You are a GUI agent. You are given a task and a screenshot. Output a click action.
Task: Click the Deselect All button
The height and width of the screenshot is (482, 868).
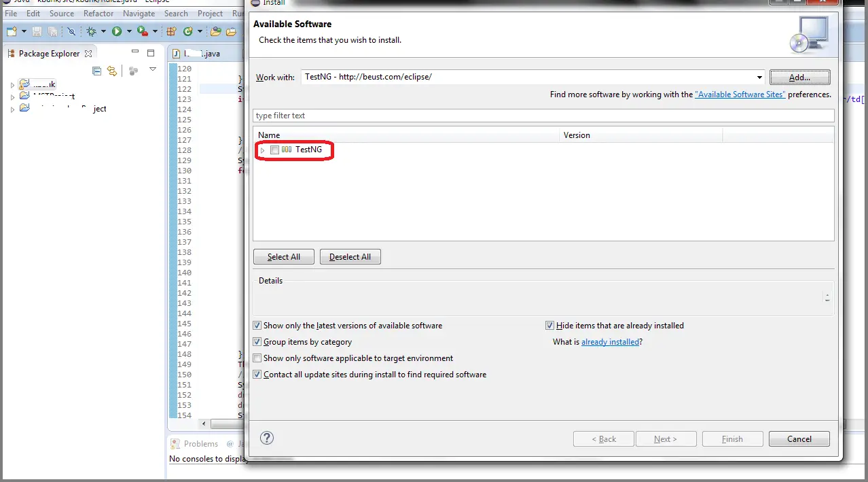tap(350, 257)
